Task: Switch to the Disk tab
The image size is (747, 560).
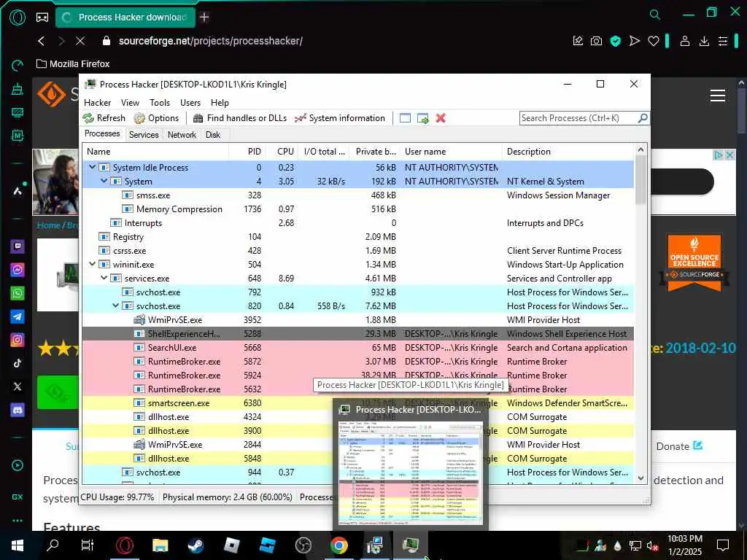Action: [213, 135]
